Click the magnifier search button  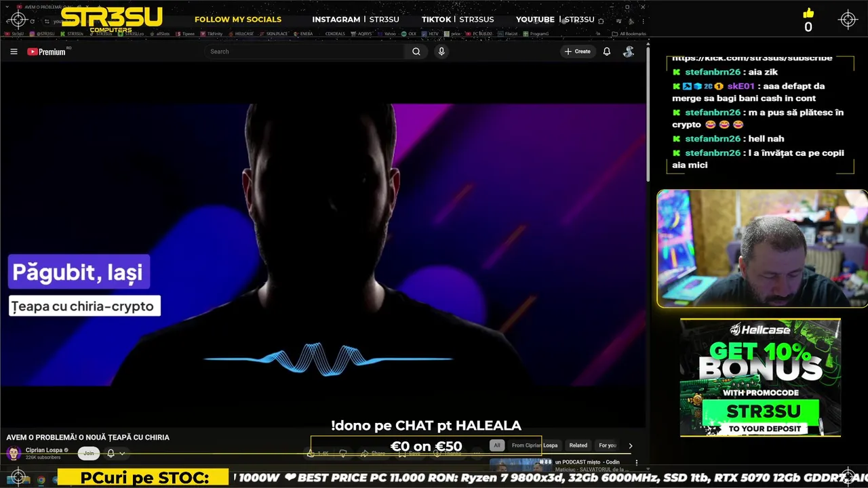(x=416, y=52)
